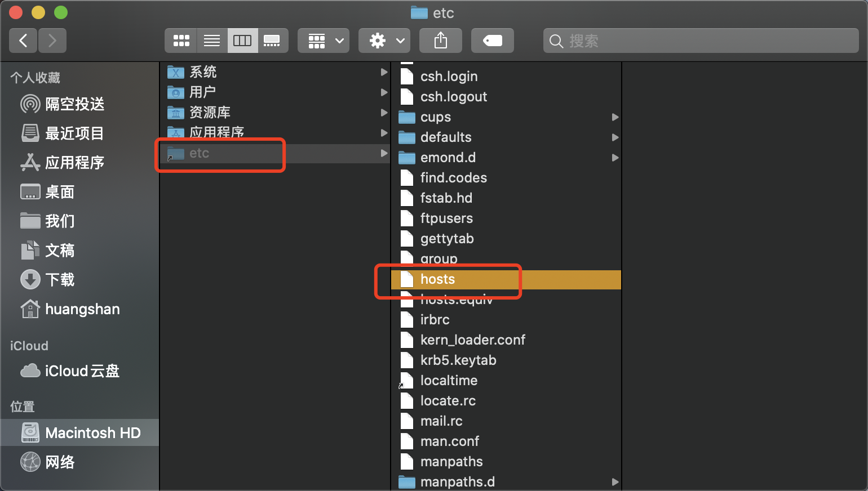Select the group file
This screenshot has width=868, height=491.
click(506, 259)
